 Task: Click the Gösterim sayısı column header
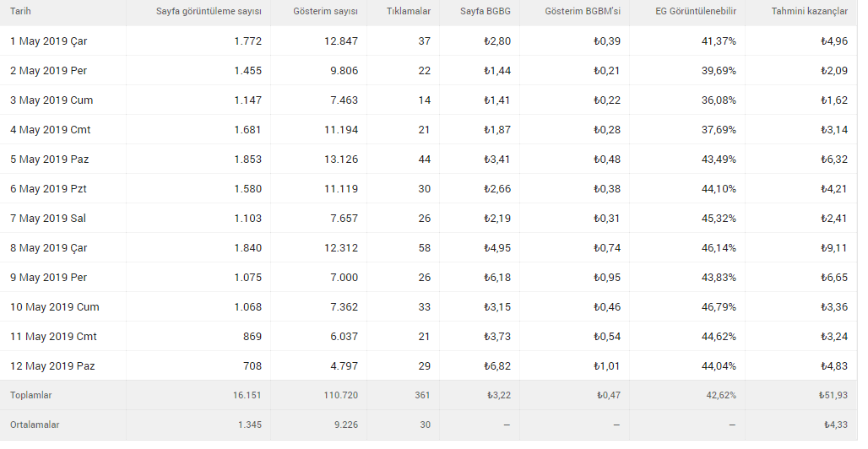[x=326, y=11]
